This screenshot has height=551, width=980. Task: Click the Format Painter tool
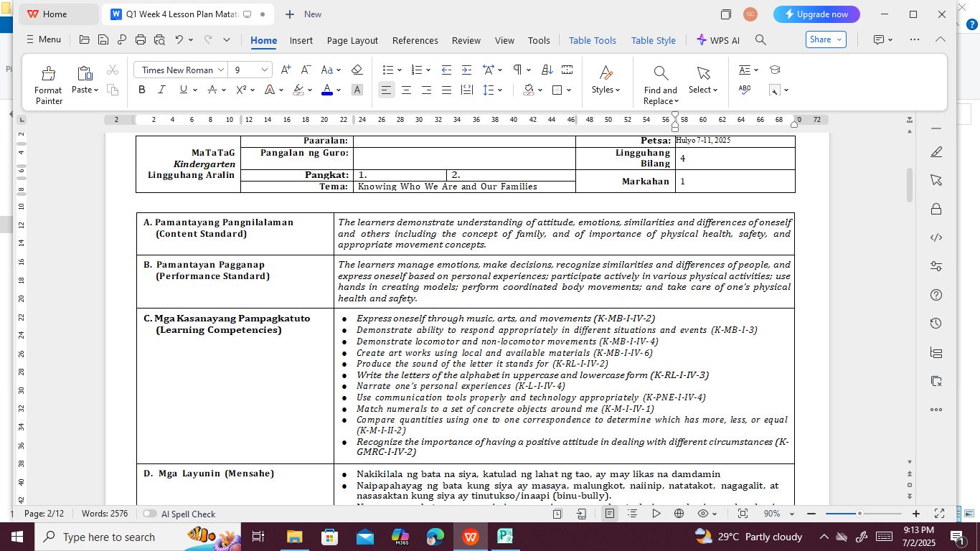tap(48, 85)
